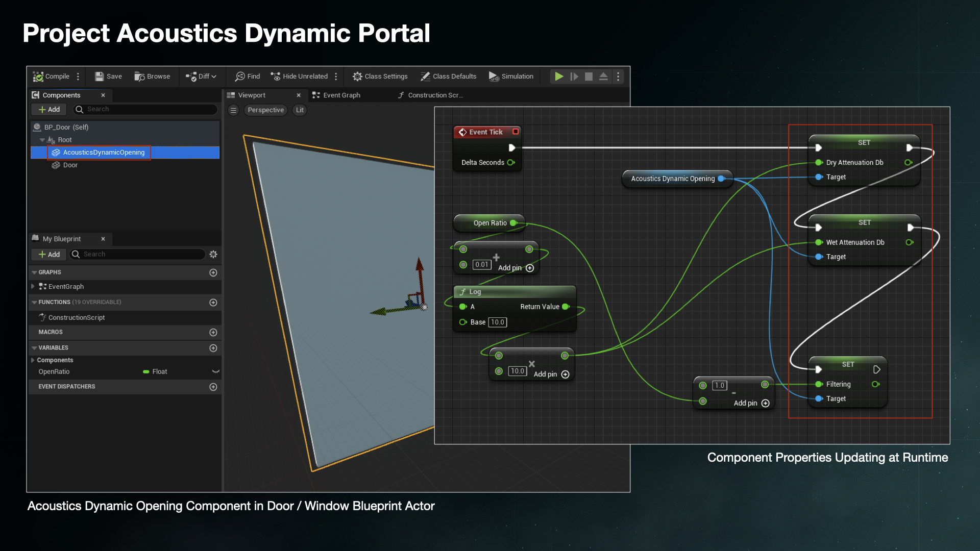
Task: Open Hide Unrelated options menu
Action: pos(336,77)
